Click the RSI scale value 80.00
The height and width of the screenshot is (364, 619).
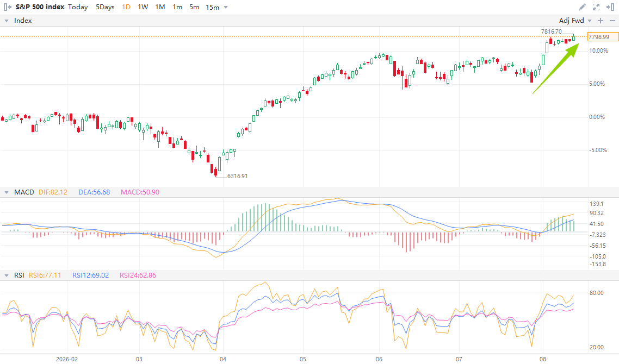[x=597, y=293]
